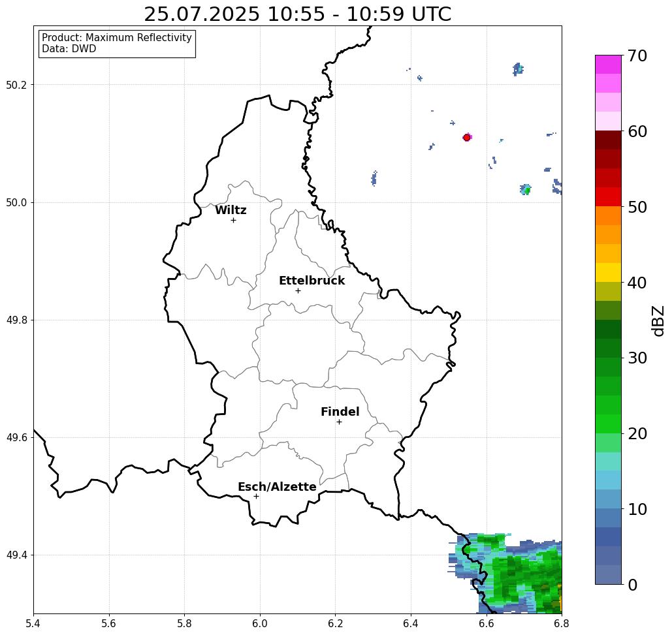Click the 20 label on the colorbar

[637, 434]
